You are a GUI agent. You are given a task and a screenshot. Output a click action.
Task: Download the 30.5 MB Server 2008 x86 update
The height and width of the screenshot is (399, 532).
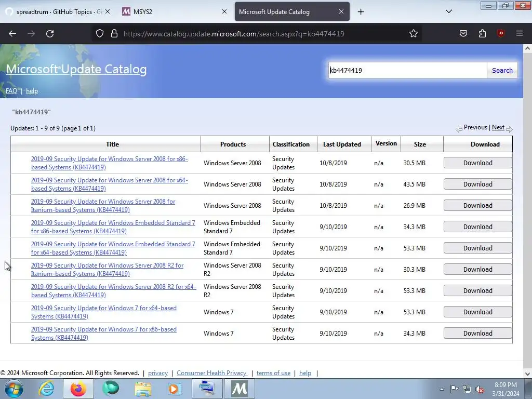pos(478,163)
